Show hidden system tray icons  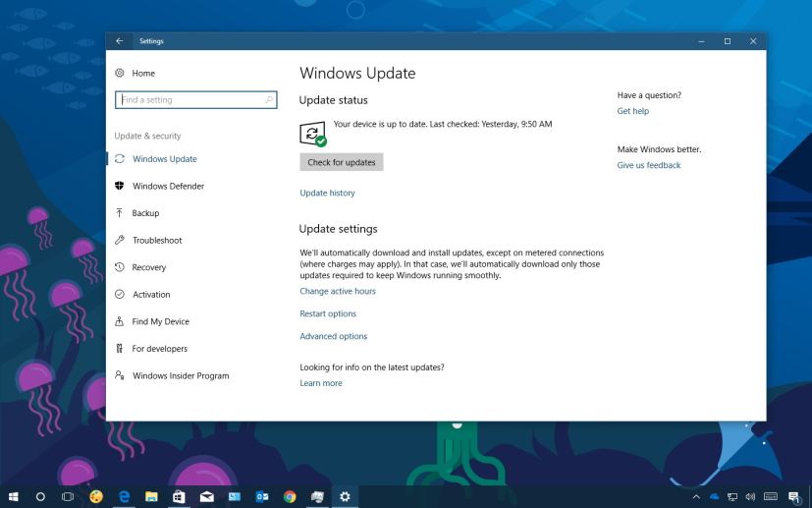tap(696, 497)
